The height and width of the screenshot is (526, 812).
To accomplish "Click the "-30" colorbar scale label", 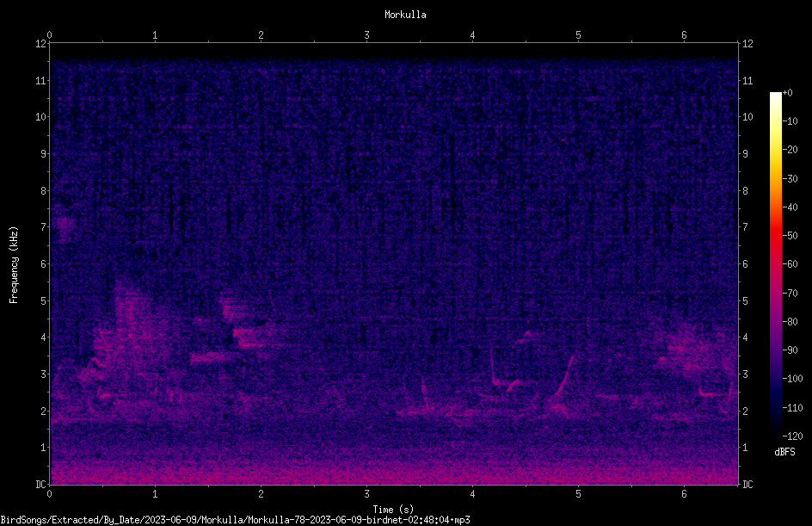I will click(790, 179).
